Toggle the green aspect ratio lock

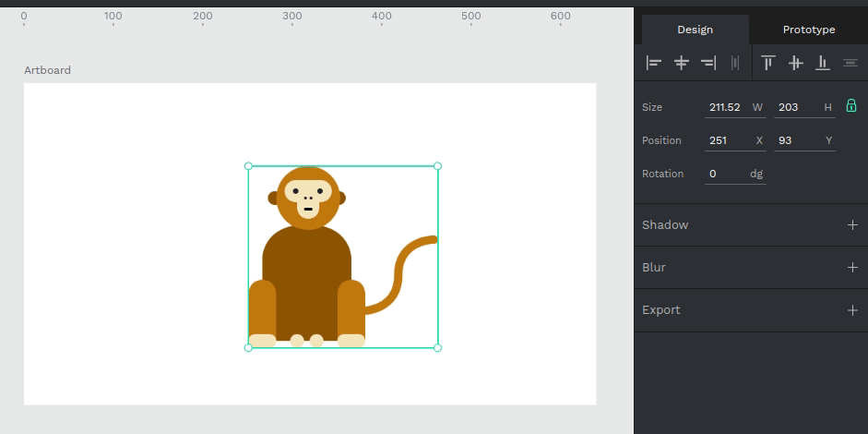click(x=851, y=106)
